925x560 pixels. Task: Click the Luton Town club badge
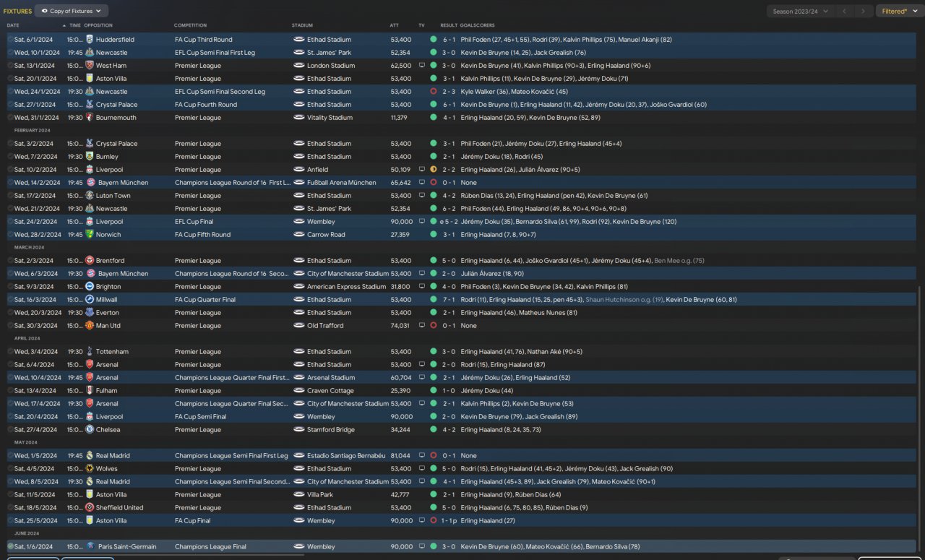90,196
